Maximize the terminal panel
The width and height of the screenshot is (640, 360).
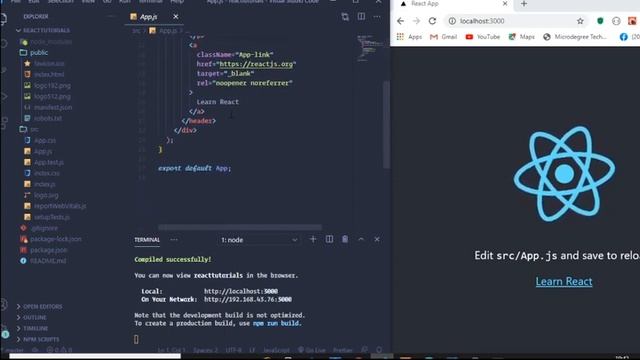[361, 240]
